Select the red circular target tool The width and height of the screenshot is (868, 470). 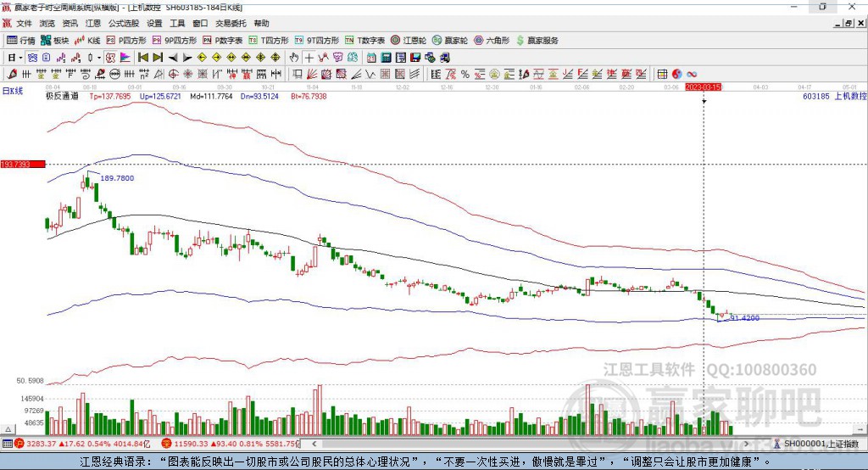coord(173,74)
